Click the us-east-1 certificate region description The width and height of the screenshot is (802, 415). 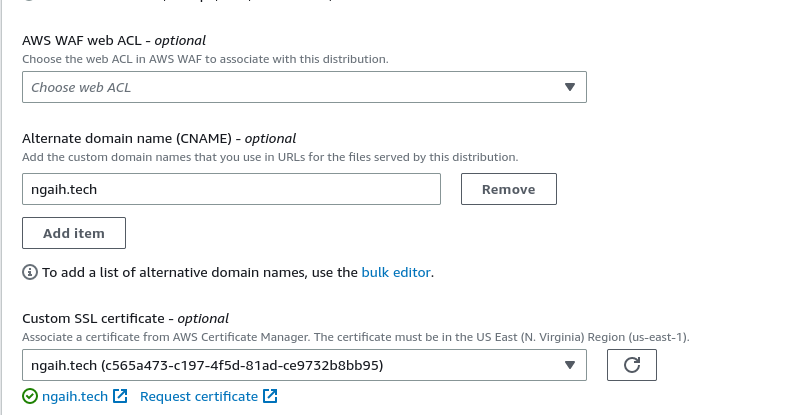pyautogui.click(x=355, y=337)
